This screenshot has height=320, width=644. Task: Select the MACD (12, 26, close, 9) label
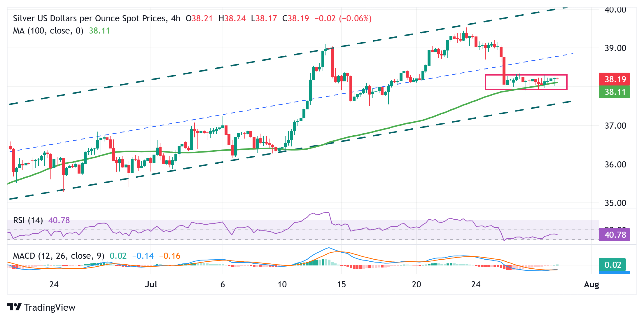tap(59, 256)
